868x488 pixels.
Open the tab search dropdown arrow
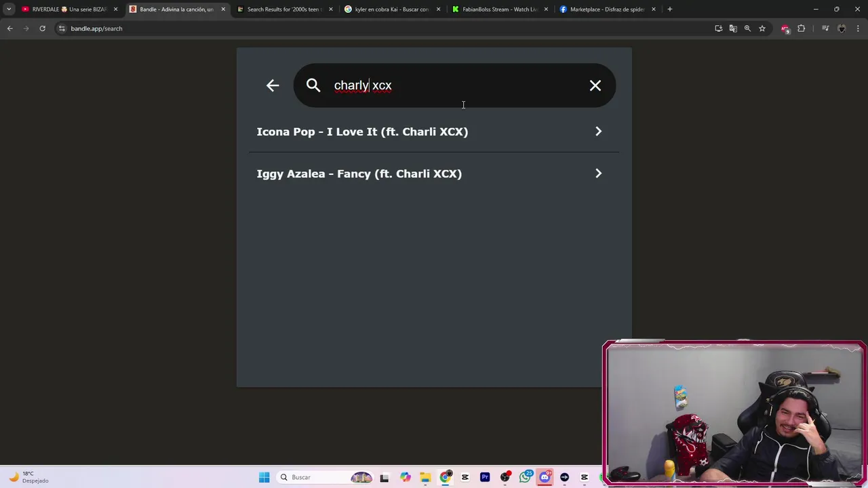tap(9, 9)
